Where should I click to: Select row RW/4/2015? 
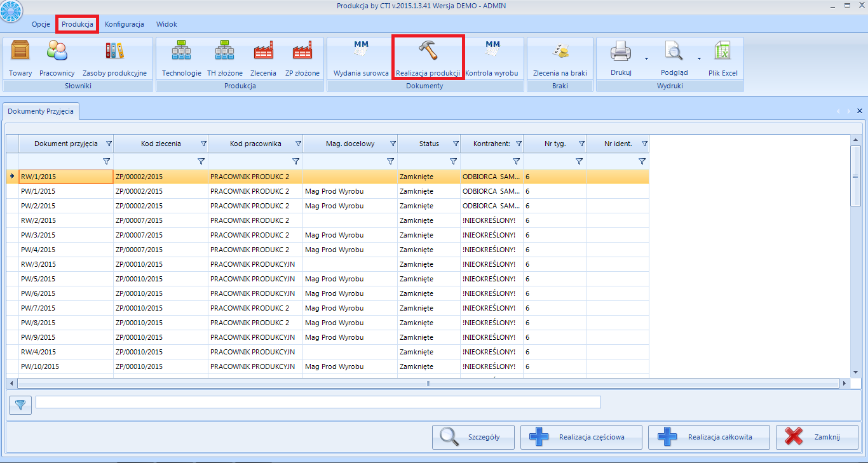(x=328, y=352)
